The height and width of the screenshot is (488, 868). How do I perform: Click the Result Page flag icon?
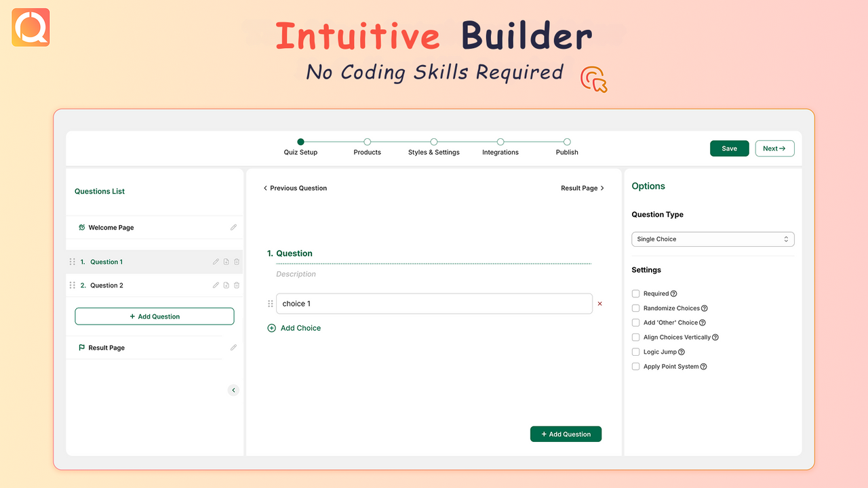(81, 348)
